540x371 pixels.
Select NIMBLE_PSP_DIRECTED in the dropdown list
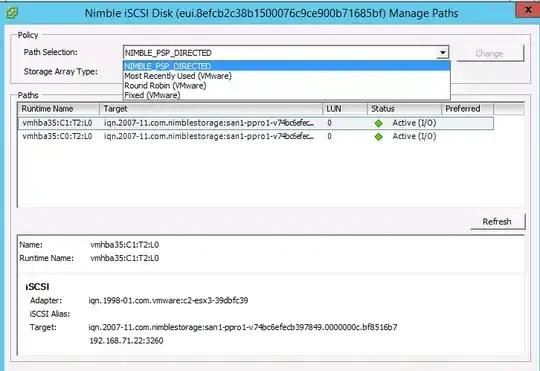287,66
